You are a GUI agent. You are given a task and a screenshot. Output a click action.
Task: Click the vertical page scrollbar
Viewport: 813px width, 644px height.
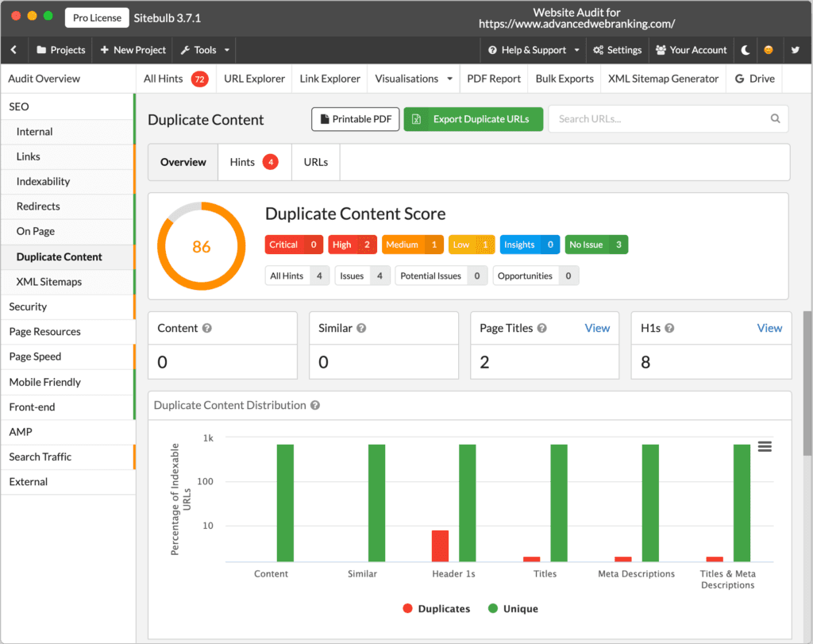807,384
